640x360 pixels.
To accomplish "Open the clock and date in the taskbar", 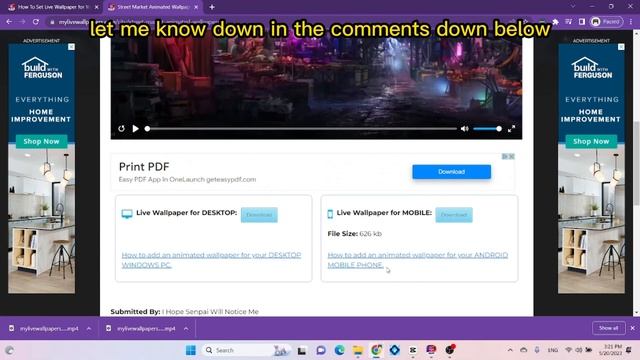I will coord(611,350).
